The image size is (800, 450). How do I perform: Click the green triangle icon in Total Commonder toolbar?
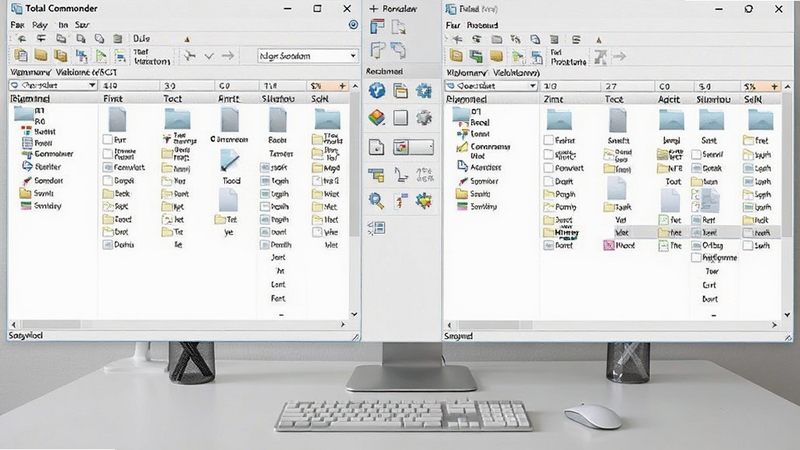pos(101,56)
